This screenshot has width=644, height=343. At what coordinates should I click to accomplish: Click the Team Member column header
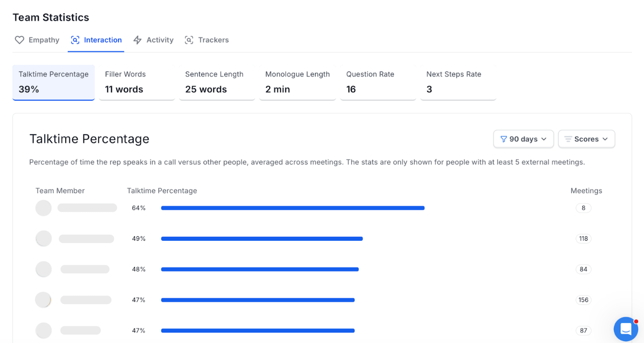(x=60, y=191)
